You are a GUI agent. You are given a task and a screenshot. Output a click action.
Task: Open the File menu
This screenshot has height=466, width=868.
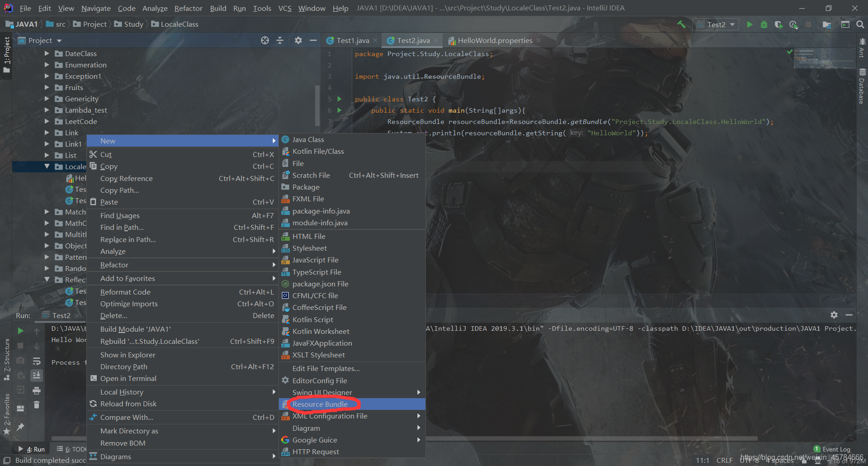[25, 8]
